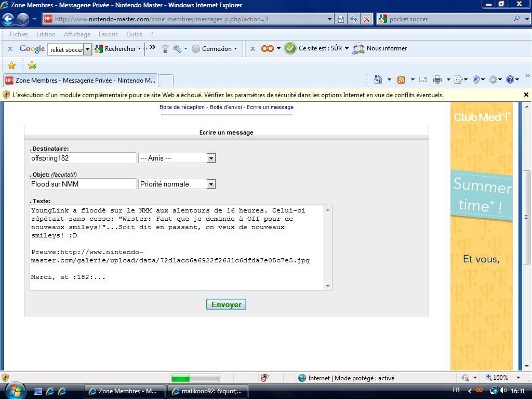
Task: Open the Outils menu
Action: click(134, 34)
